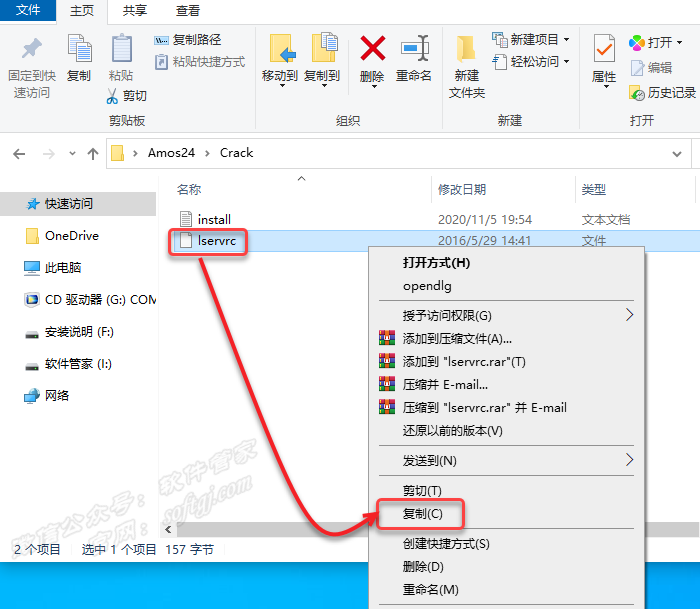Choose 重命名(M) in context menu
This screenshot has height=609, width=700.
507,590
